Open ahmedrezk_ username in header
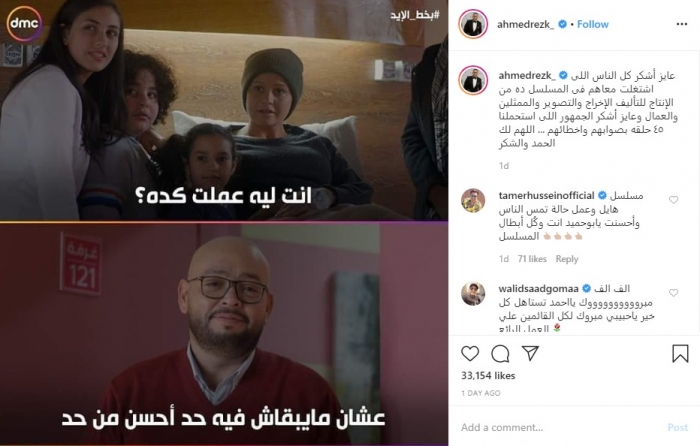Image resolution: width=700 pixels, height=446 pixels. click(525, 24)
